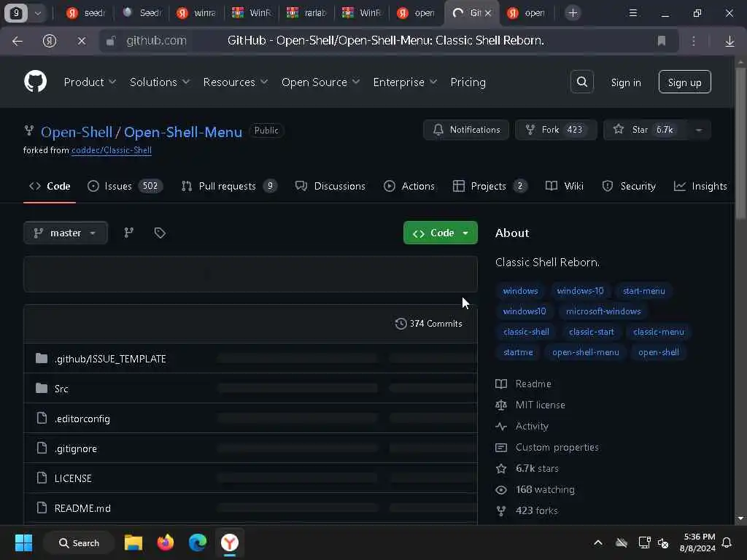Viewport: 747px width, 560px height.
Task: Open the coddec/Classic-Shell source link
Action: pyautogui.click(x=112, y=150)
